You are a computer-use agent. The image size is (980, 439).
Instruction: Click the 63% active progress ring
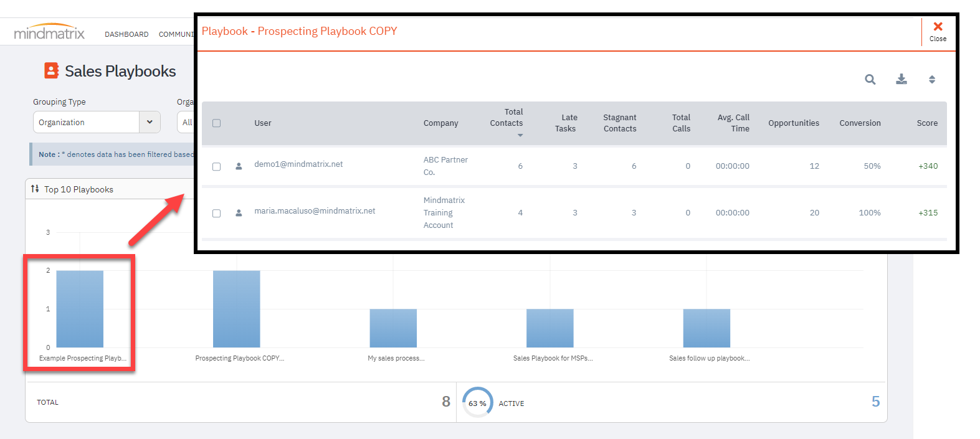[477, 402]
